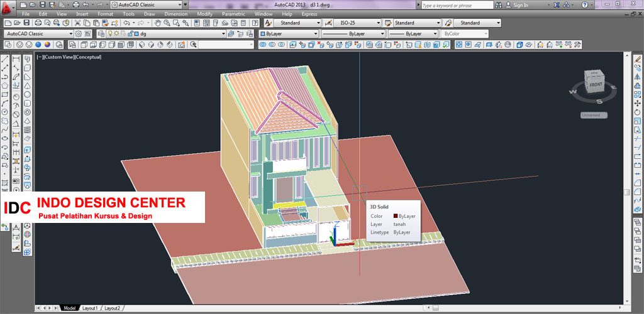Click the Plot printer icon
The height and width of the screenshot is (314, 644).
pyautogui.click(x=38, y=23)
